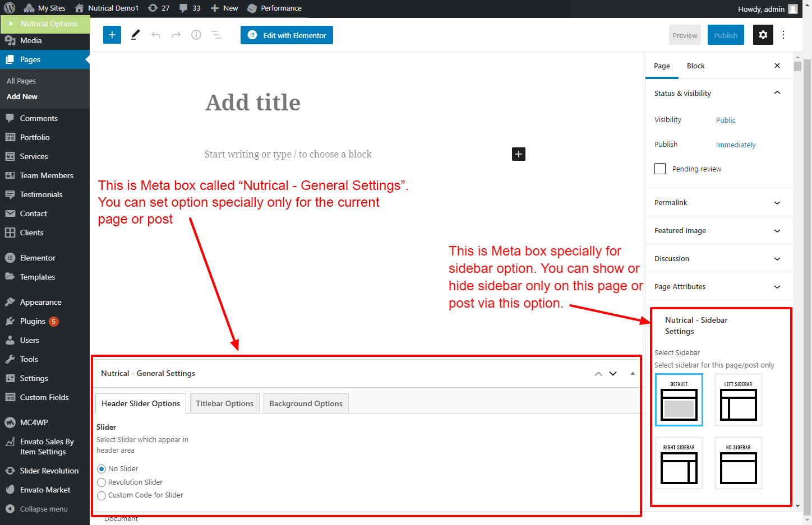812x525 pixels.
Task: Switch to the Titlebar Options tab
Action: (x=224, y=403)
